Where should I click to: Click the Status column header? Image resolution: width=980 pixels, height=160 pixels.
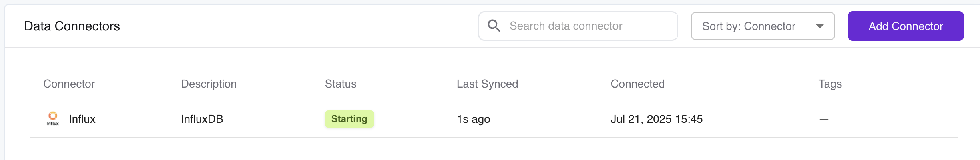tap(340, 84)
